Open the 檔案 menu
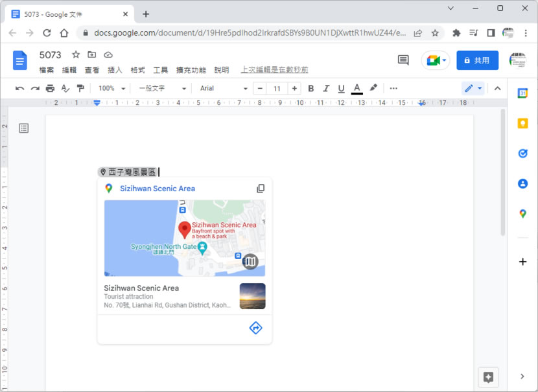Screen dimensions: 538x392 click(x=47, y=70)
